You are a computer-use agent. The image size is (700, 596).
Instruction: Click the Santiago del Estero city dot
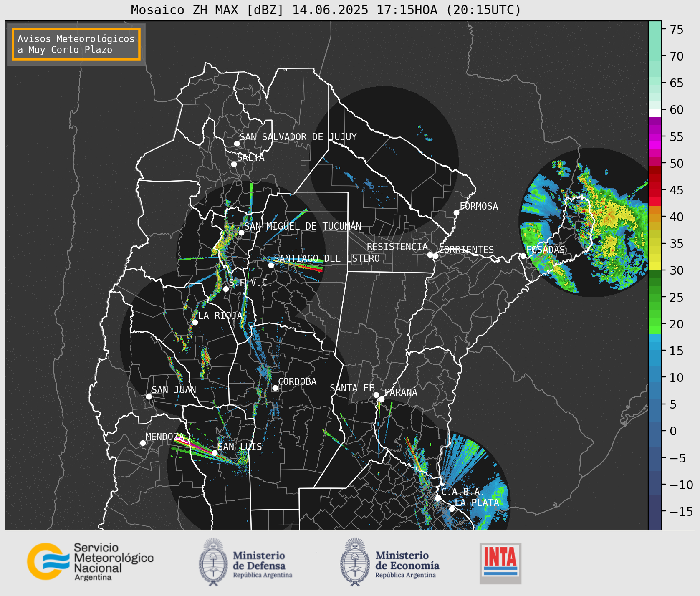(271, 265)
